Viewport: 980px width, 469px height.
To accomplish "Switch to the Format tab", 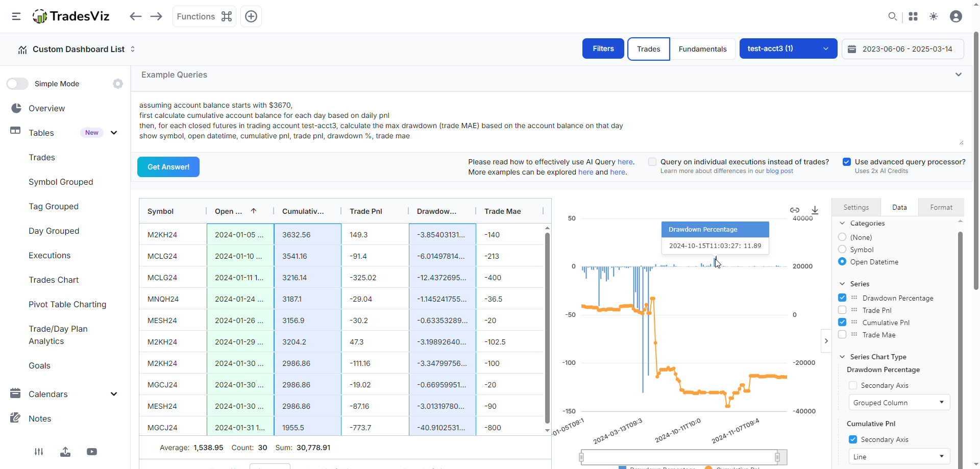I will tap(941, 207).
